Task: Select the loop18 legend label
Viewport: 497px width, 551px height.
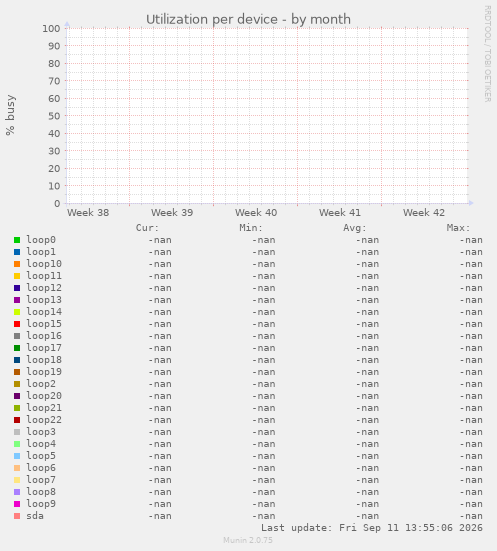Action: pos(44,360)
